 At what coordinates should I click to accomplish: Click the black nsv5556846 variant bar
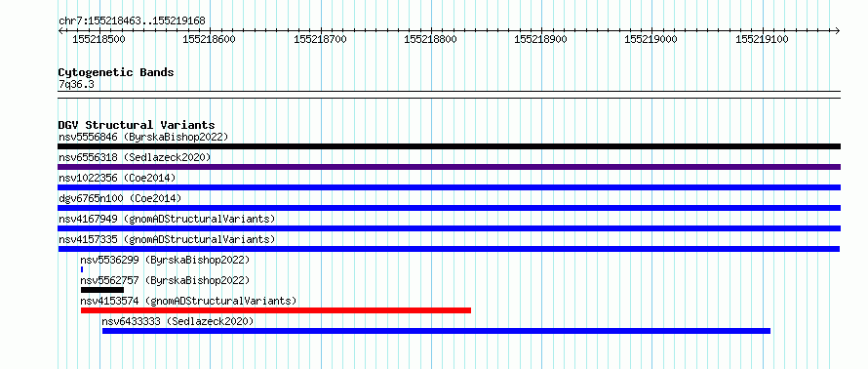(x=449, y=146)
